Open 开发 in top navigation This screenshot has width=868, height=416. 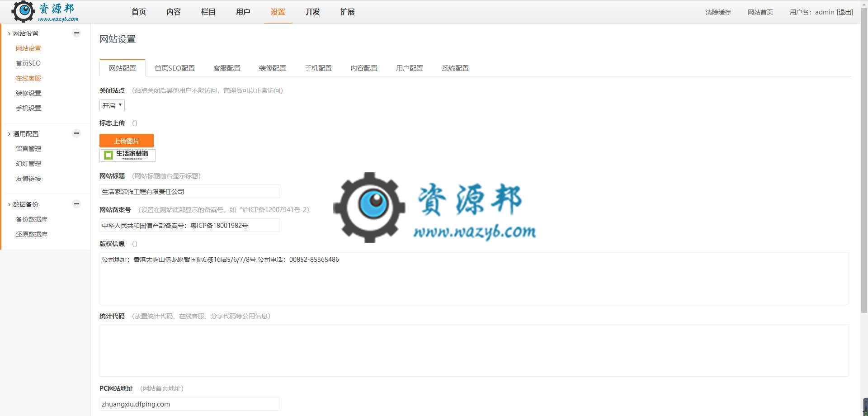[x=313, y=12]
